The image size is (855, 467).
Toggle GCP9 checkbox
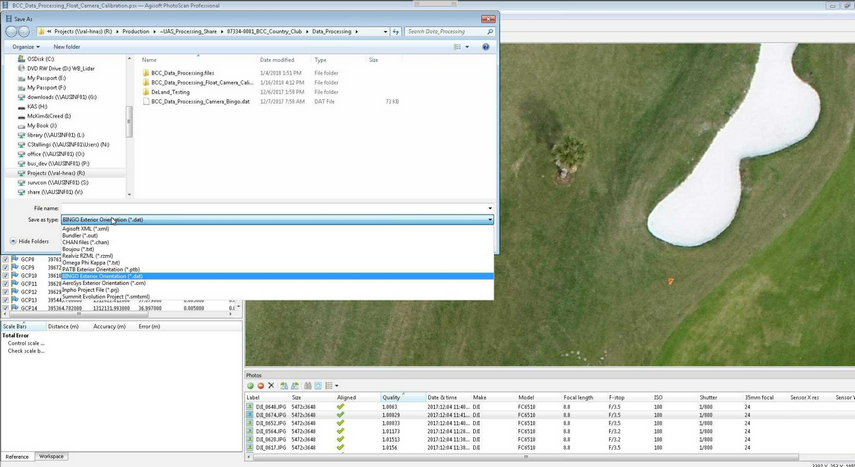[5, 268]
